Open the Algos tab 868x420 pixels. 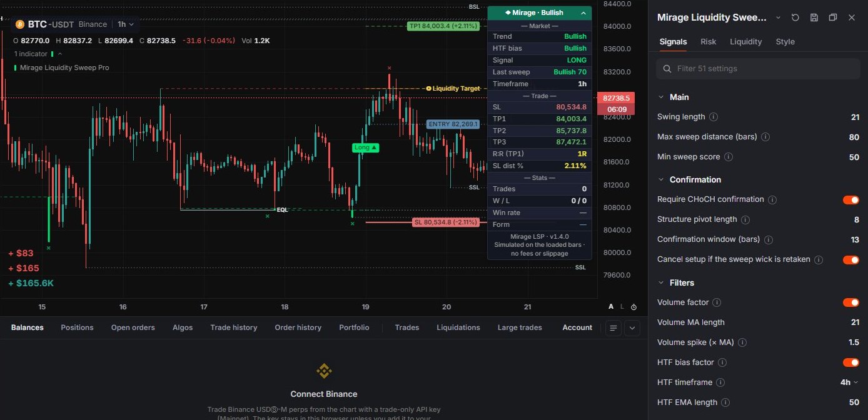(183, 327)
